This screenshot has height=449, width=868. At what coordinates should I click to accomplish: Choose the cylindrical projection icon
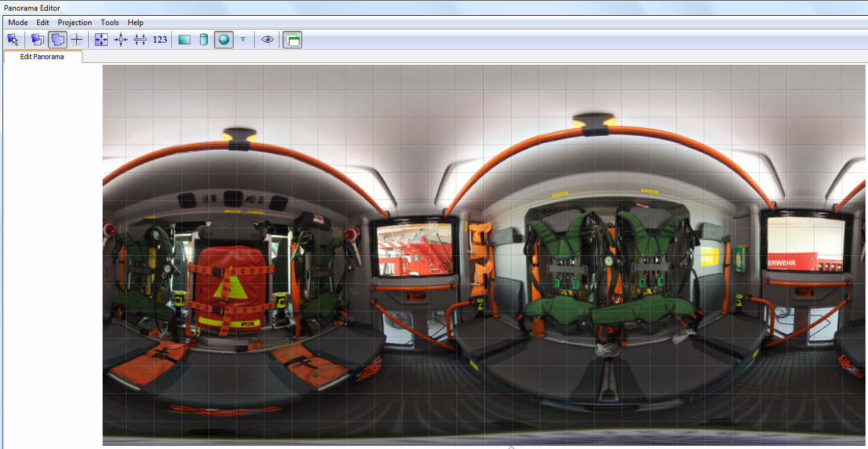(203, 40)
